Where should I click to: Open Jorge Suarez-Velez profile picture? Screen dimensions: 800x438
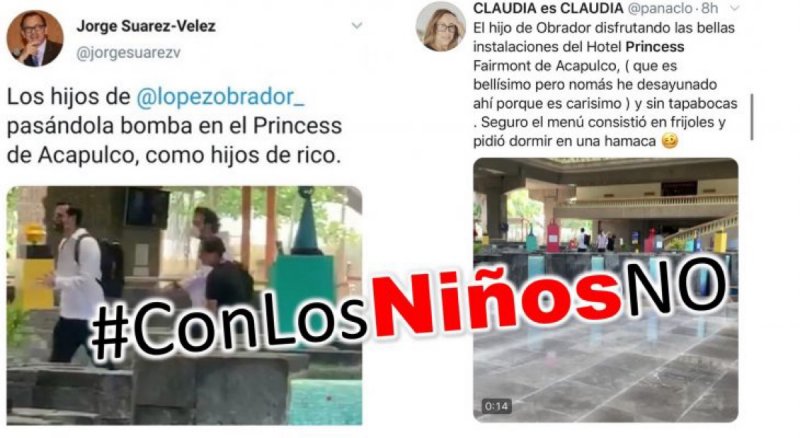point(35,39)
